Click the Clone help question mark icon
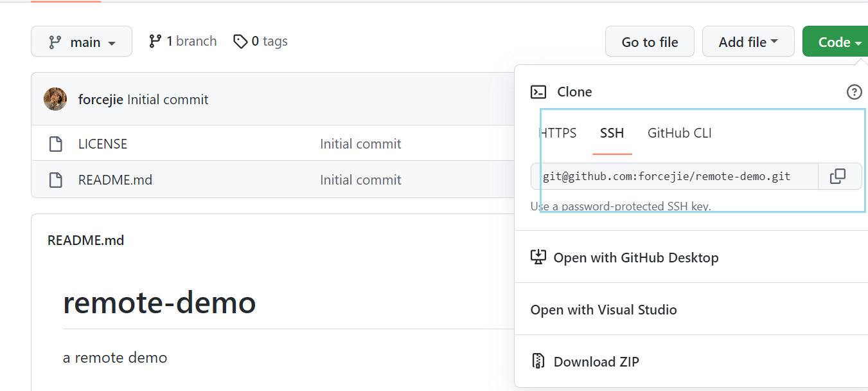 pos(854,92)
